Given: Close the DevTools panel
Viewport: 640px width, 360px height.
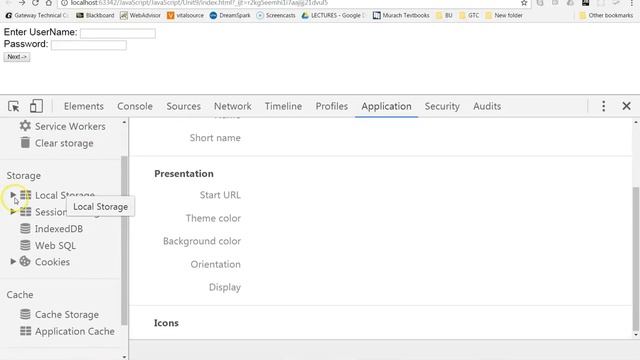Looking at the screenshot, I should point(627,106).
